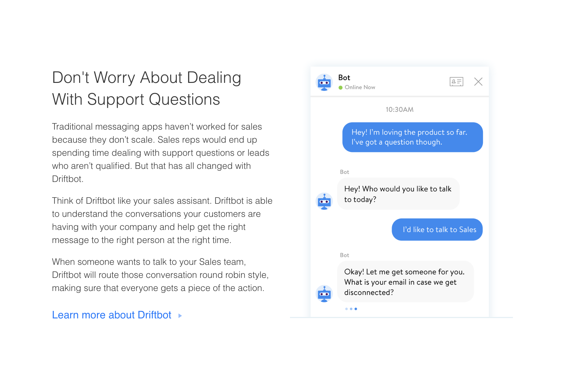Click the 'Bot' label above the last bot message
Screen dimensions: 588x367
pos(345,255)
